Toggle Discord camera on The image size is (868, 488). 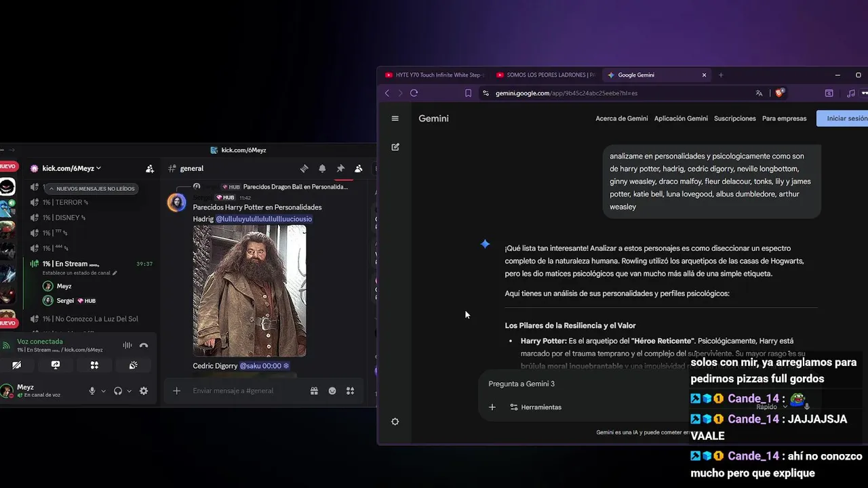17,365
